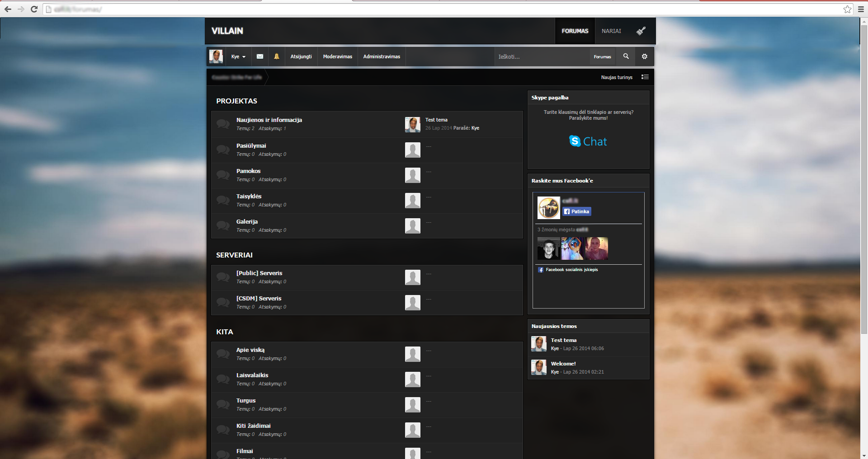
Task: Open private messages envelope icon
Action: pyautogui.click(x=260, y=56)
